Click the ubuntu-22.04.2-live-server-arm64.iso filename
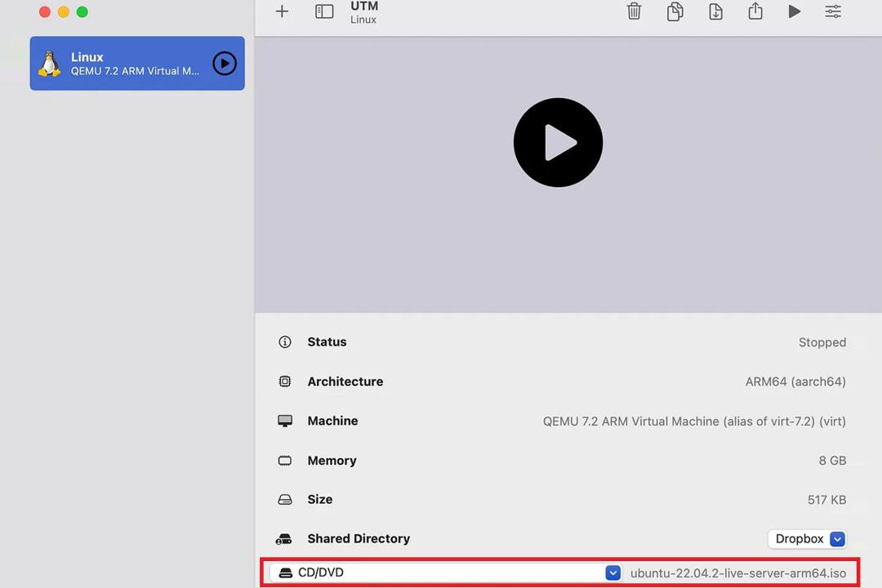Screen dimensions: 882x588 tap(738, 572)
